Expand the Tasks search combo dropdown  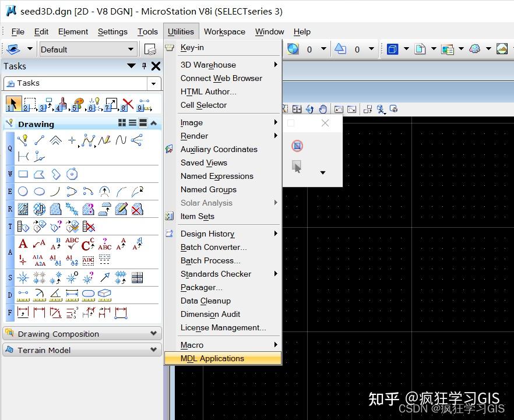click(153, 84)
